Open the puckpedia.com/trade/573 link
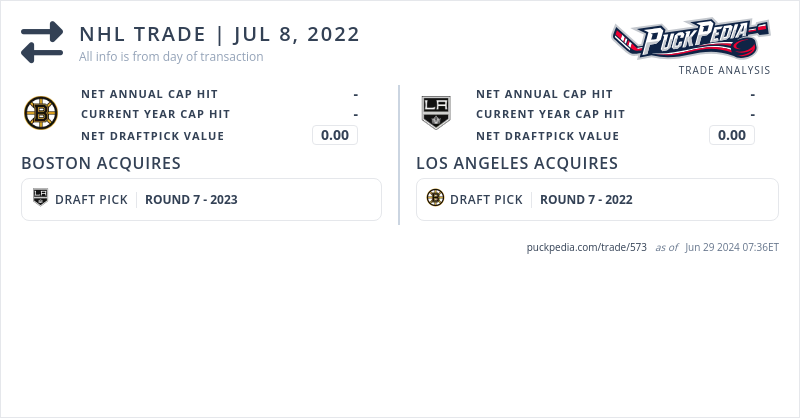Viewport: 800px width, 418px height. [x=586, y=247]
